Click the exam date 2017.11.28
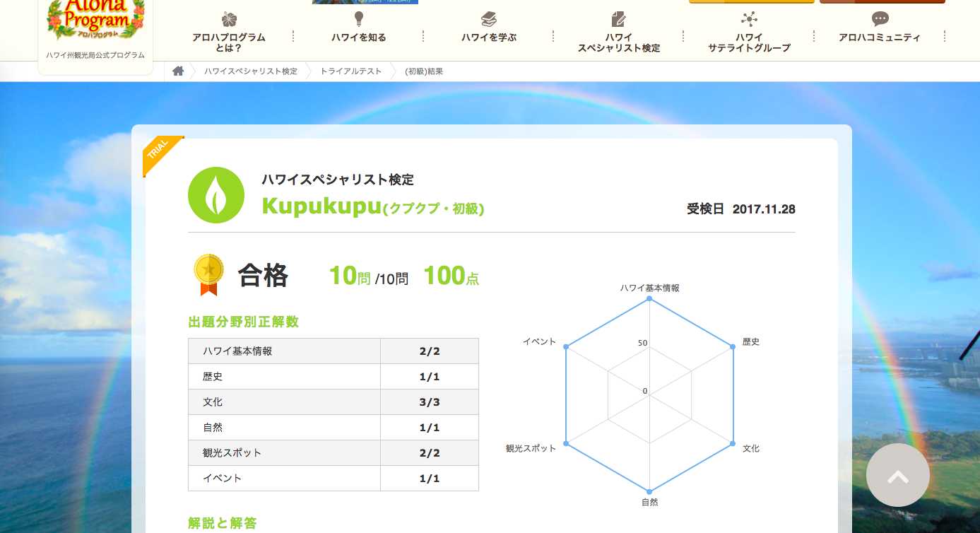Screen dimensions: 980x533 (x=764, y=209)
